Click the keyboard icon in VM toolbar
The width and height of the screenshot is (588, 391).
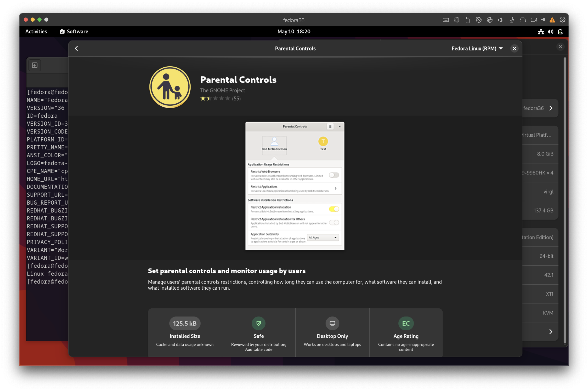(446, 20)
